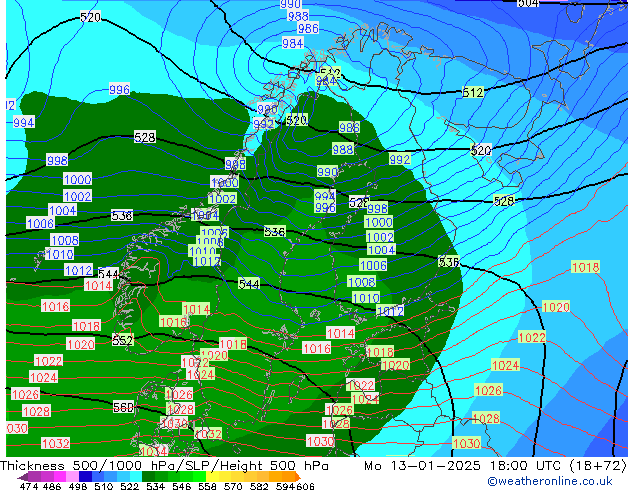Image resolution: width=634 pixels, height=490 pixels.
Task: Click legend value '534'
Action: tap(155, 486)
